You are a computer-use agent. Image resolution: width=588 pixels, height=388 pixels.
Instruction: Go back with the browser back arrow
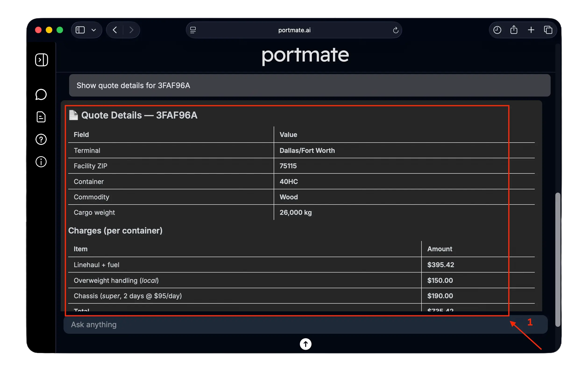pyautogui.click(x=115, y=30)
